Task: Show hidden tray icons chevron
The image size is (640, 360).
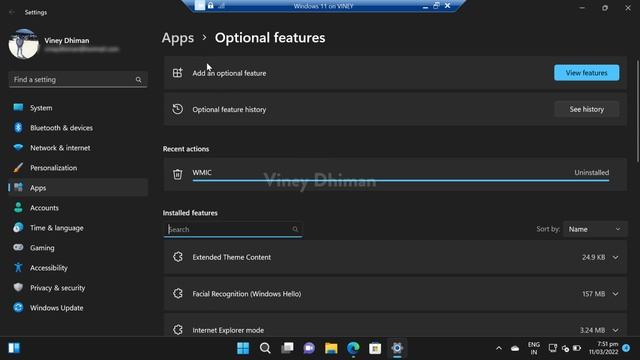Action: pos(499,348)
